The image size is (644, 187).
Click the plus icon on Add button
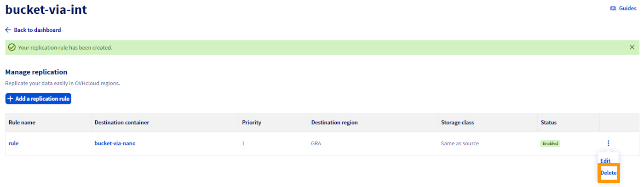tap(11, 99)
